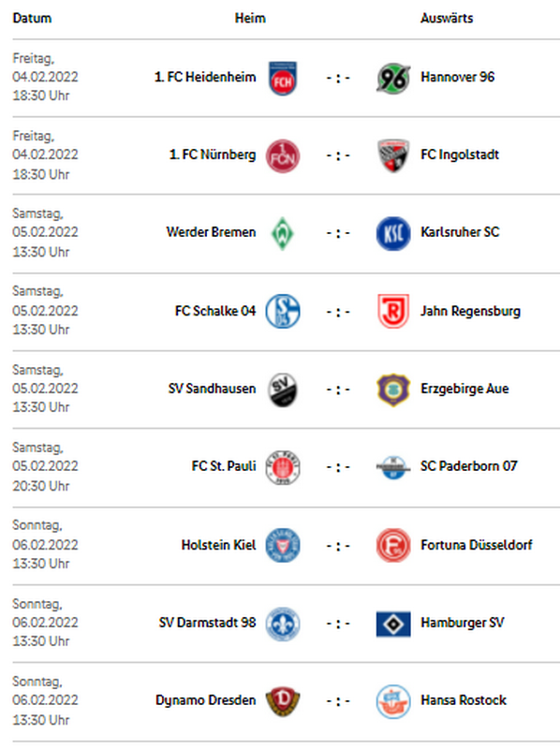The height and width of the screenshot is (749, 560).
Task: Click the SV Darmstadt 98 name
Action: tap(207, 623)
